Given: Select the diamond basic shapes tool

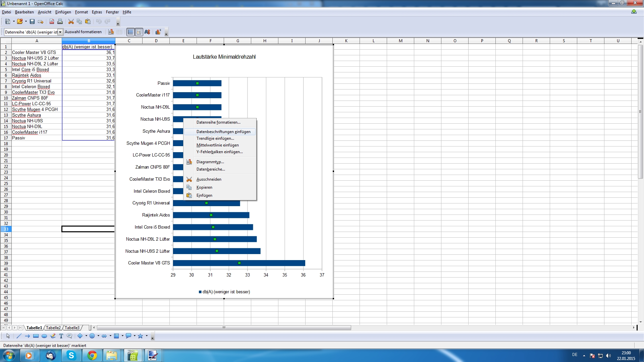Looking at the screenshot, I should click(x=80, y=336).
